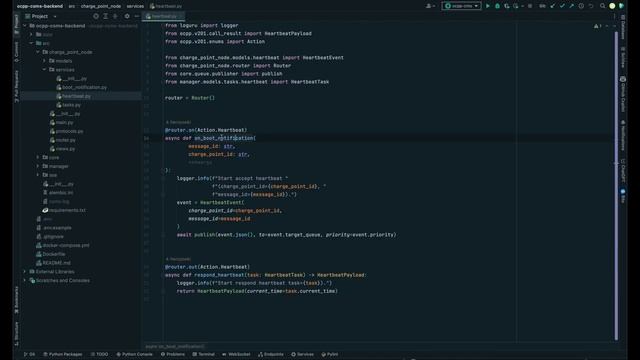The height and width of the screenshot is (360, 640).
Task: Open the WebSocket tab
Action: [x=236, y=354]
